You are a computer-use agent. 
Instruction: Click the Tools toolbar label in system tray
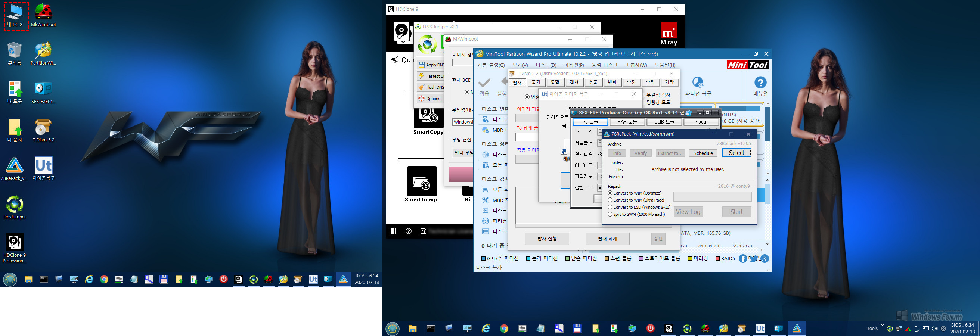click(x=872, y=329)
